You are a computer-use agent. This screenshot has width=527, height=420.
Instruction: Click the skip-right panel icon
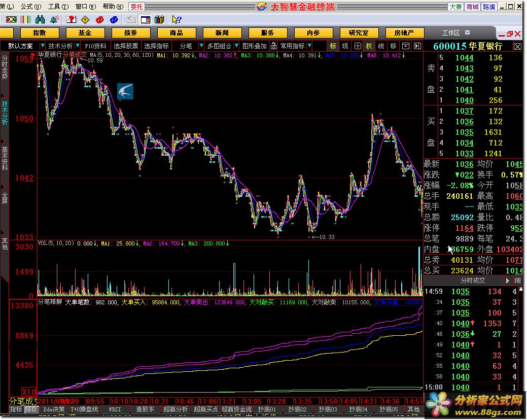(x=417, y=46)
